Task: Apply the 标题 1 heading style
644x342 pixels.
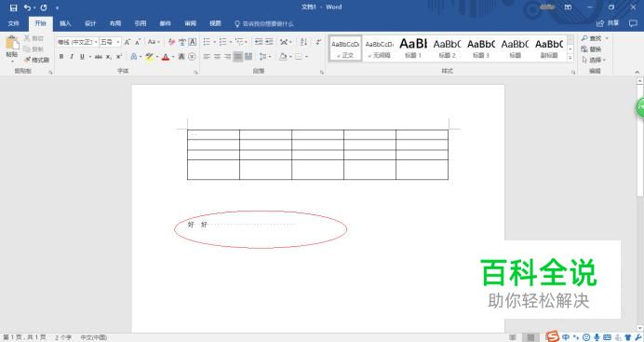Action: click(413, 48)
